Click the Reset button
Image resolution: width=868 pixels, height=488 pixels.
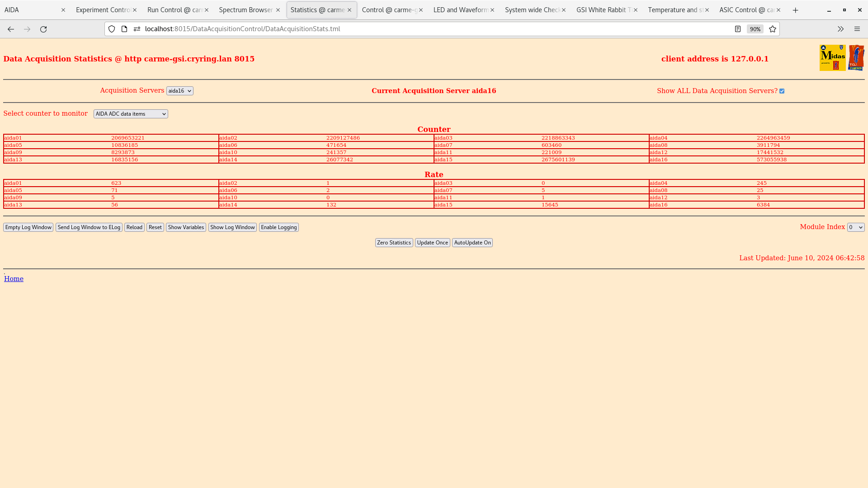(155, 227)
